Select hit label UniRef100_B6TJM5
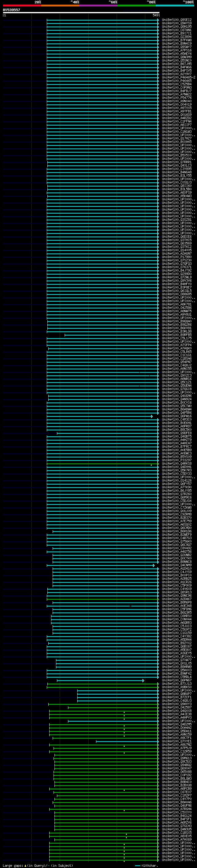This screenshot has height=868, width=197. [177, 64]
